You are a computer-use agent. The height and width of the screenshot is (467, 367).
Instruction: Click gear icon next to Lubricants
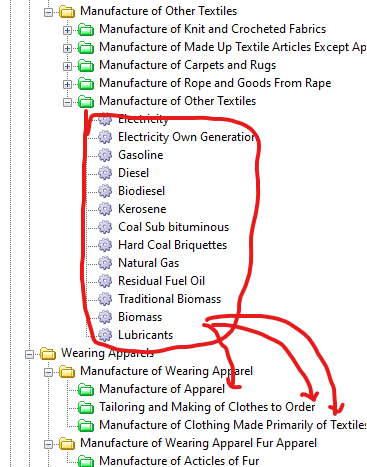pos(105,335)
